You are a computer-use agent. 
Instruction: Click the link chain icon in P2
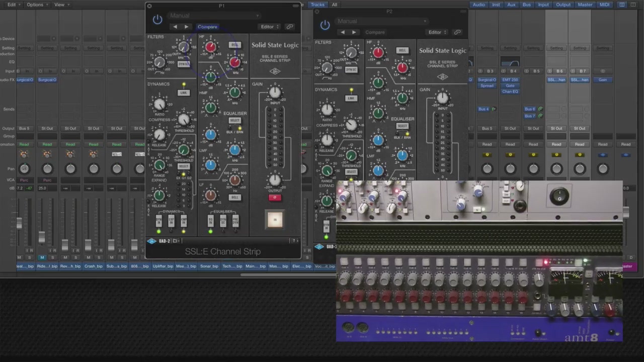pos(457,32)
